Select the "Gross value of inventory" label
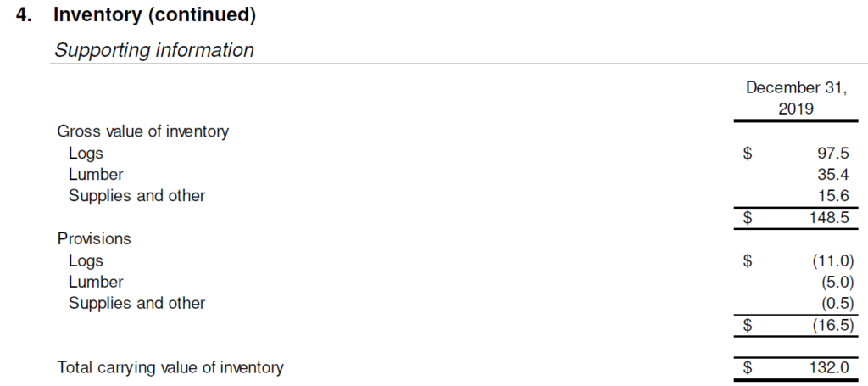Image resolution: width=868 pixels, height=386 pixels. click(x=142, y=131)
